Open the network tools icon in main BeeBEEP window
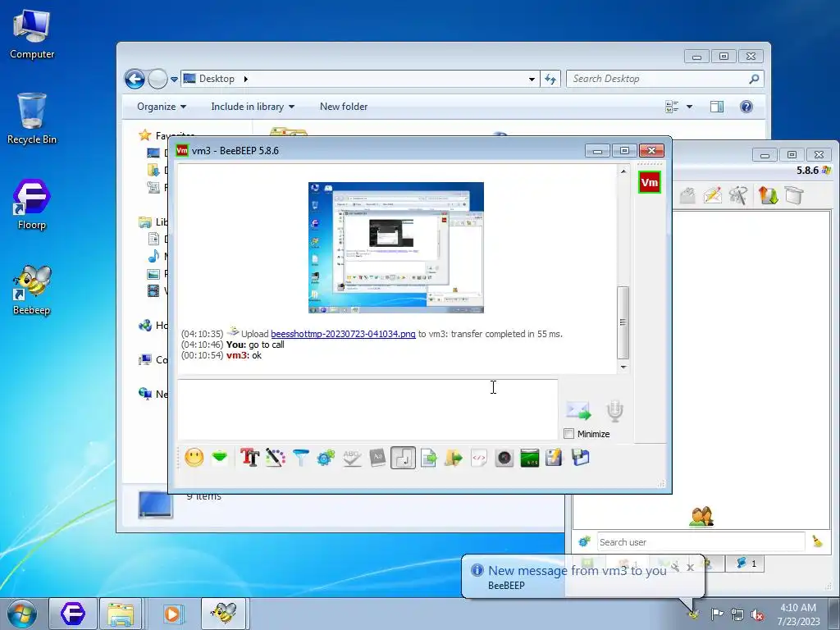The image size is (840, 630). (737, 195)
